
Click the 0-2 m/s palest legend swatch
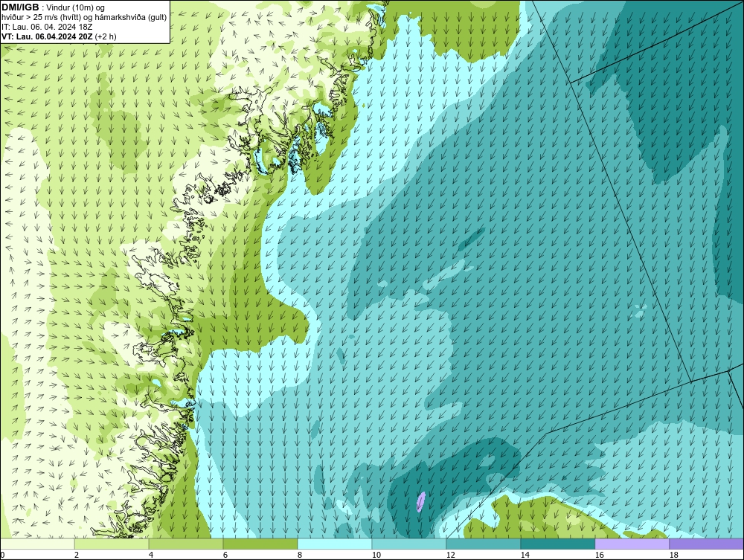tap(37, 544)
